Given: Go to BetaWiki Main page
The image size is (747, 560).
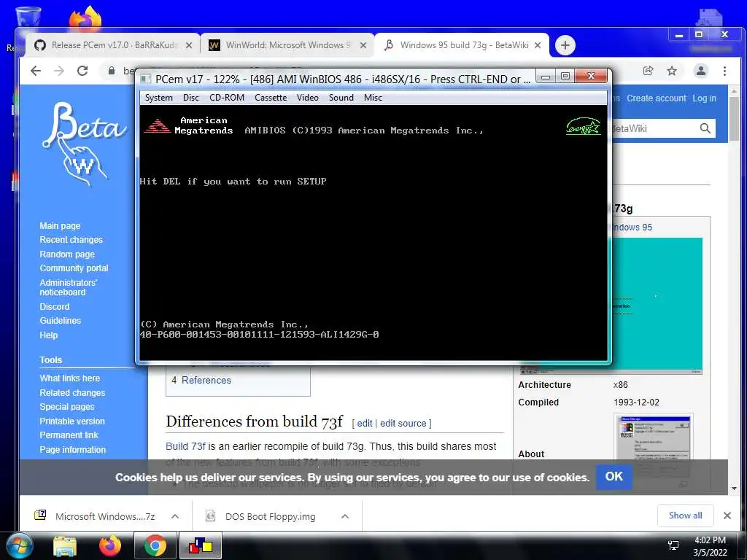Looking at the screenshot, I should 60,226.
